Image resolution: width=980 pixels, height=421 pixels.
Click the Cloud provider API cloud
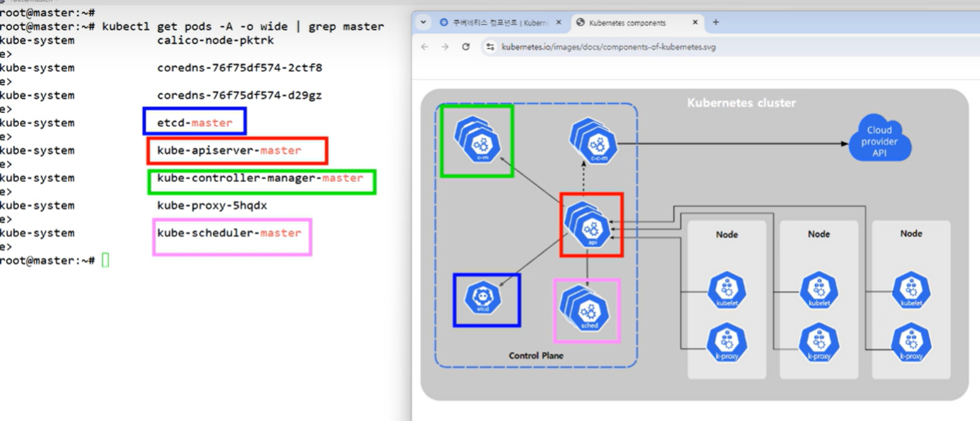(x=880, y=138)
